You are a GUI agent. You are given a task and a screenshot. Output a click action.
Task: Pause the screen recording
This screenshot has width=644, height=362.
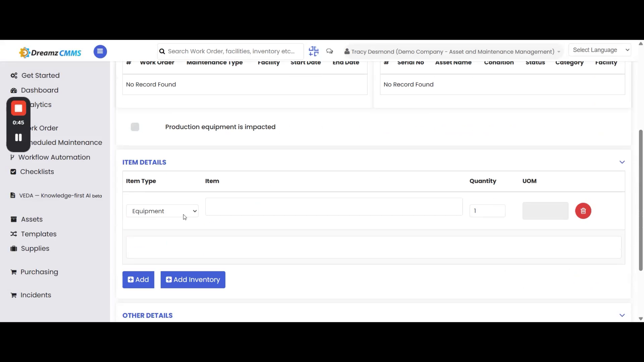[x=19, y=138]
